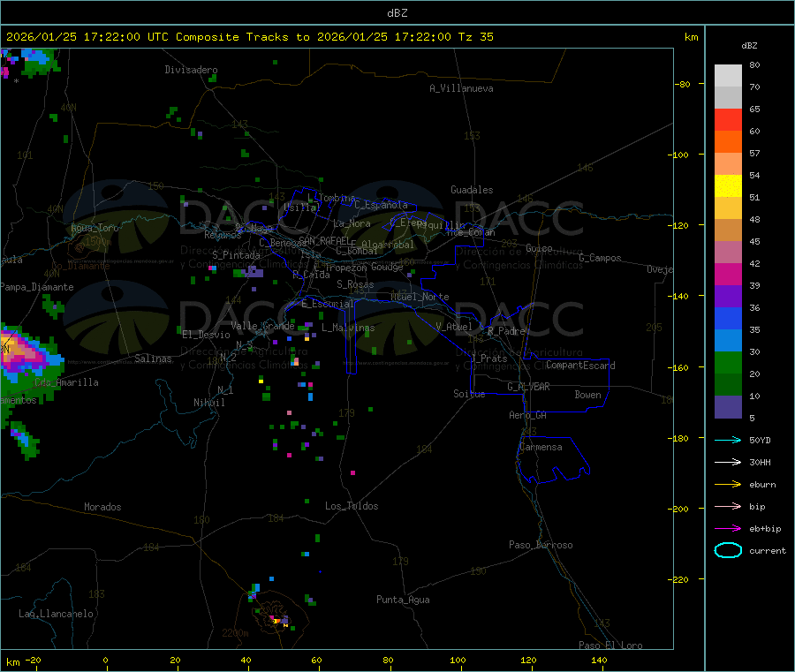Click the light gray 80 dBZ color swatch
The height and width of the screenshot is (672, 795).
click(728, 76)
